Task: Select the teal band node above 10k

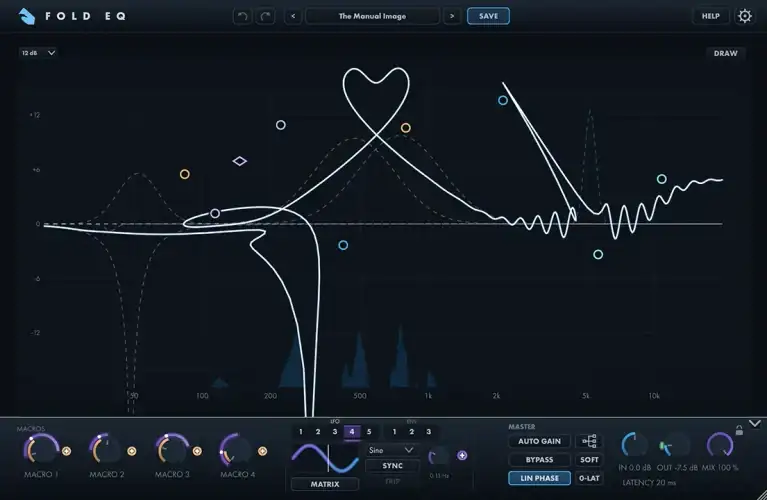Action: tap(661, 179)
